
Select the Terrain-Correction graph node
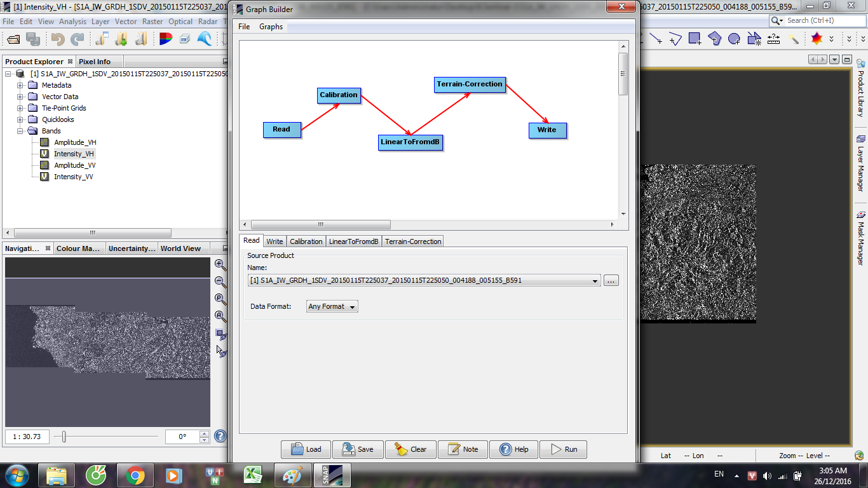470,85
